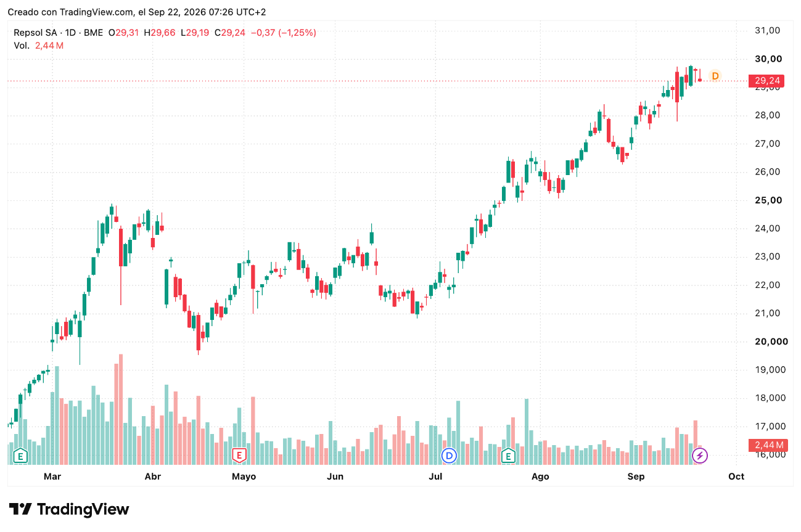Click the blue dividend D marker near Jul
Viewport: 801px width, 532px height.
(450, 456)
